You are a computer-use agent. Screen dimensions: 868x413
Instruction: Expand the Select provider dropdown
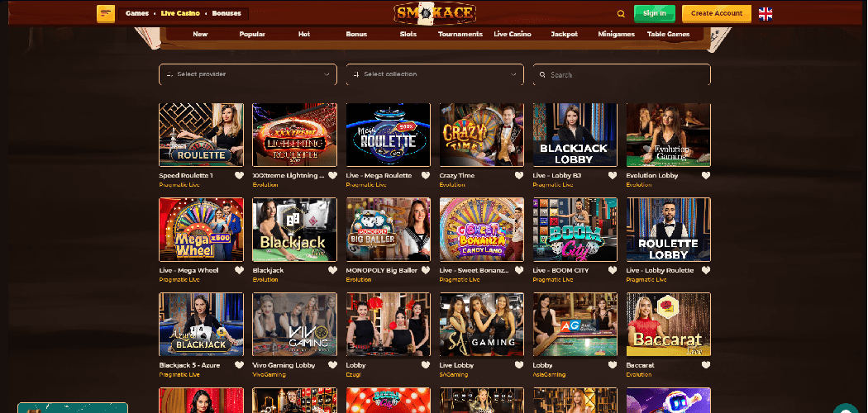coord(248,74)
